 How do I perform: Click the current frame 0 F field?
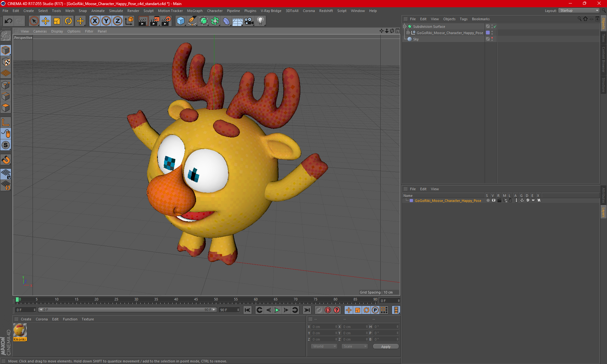click(389, 300)
